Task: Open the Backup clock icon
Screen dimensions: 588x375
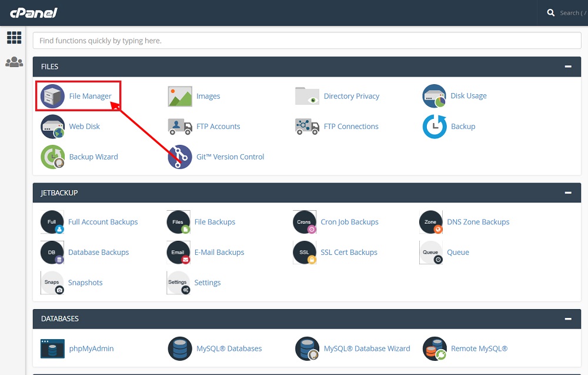Action: (434, 127)
